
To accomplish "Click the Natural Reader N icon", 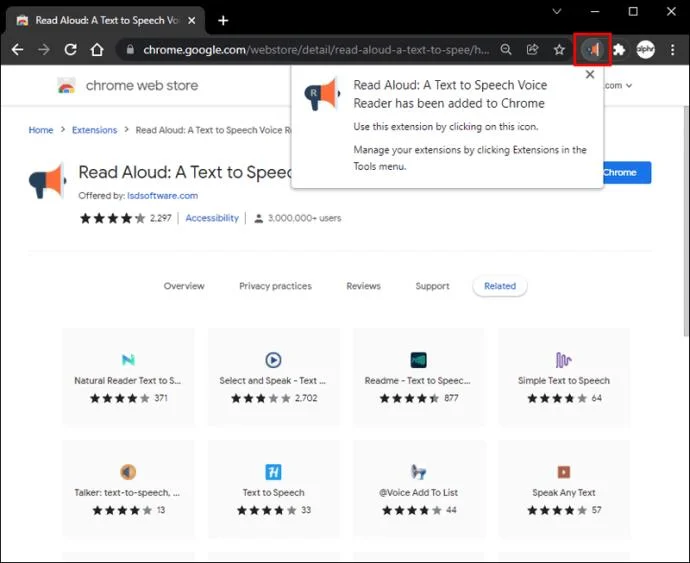I will click(128, 360).
